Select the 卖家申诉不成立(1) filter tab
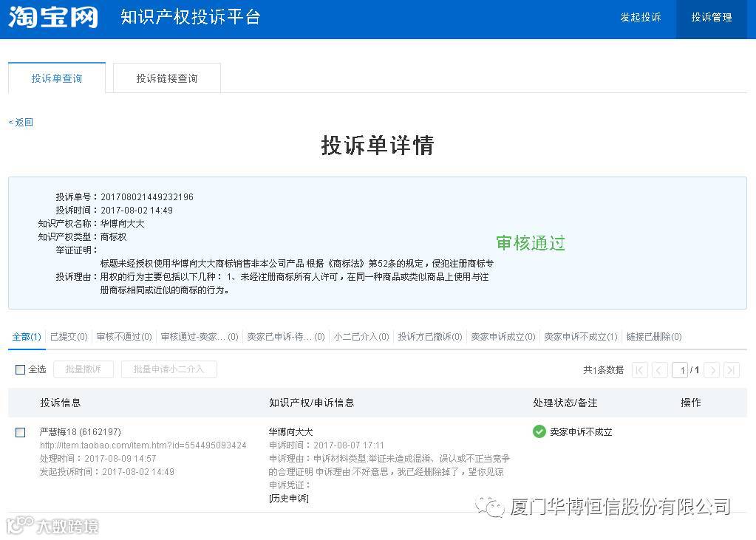This screenshot has width=756, height=540. point(581,337)
